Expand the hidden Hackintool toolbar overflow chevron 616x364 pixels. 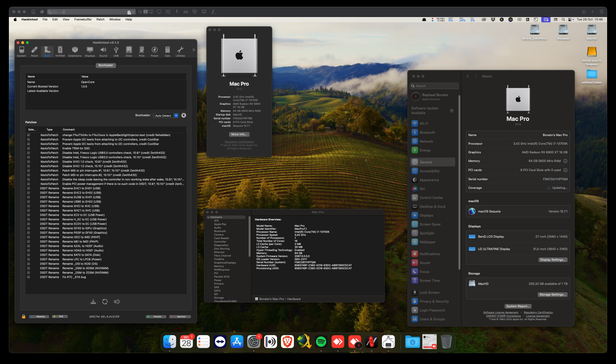pos(194,50)
